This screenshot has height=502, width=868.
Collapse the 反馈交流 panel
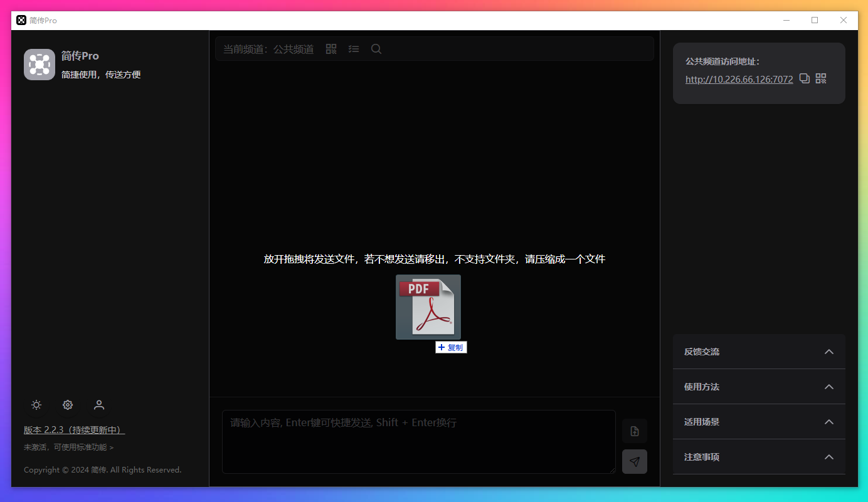[829, 352]
